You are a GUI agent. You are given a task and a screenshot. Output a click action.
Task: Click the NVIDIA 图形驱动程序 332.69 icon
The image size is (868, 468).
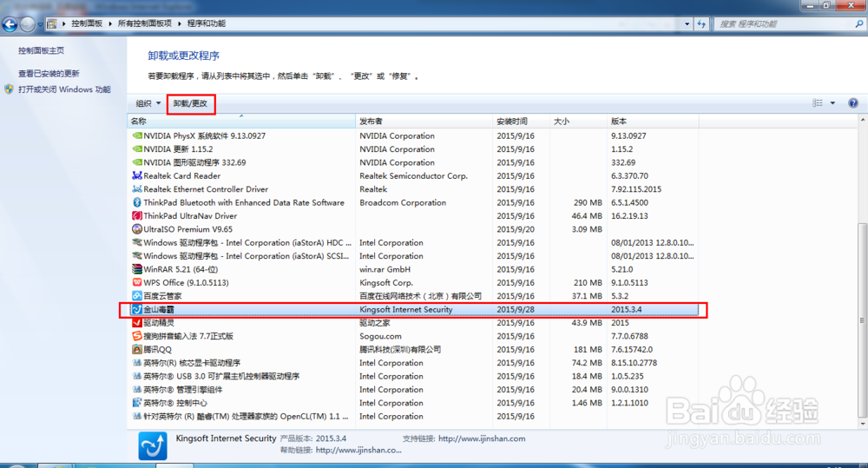[137, 162]
